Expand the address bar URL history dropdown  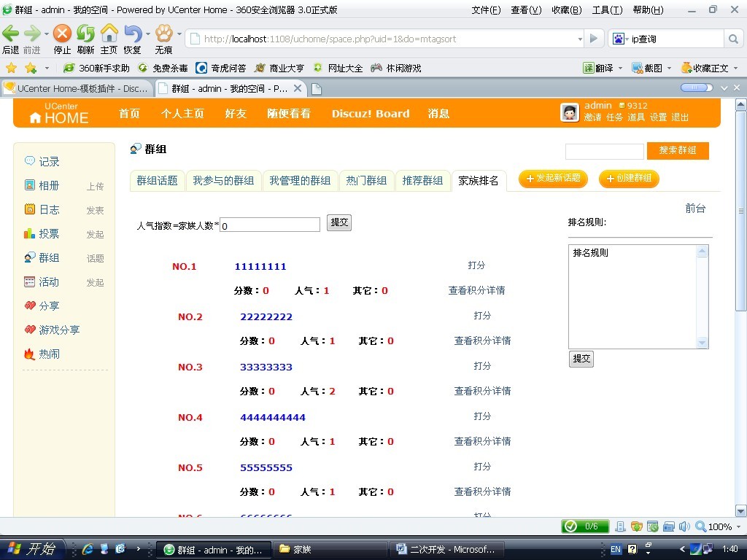[x=580, y=39]
